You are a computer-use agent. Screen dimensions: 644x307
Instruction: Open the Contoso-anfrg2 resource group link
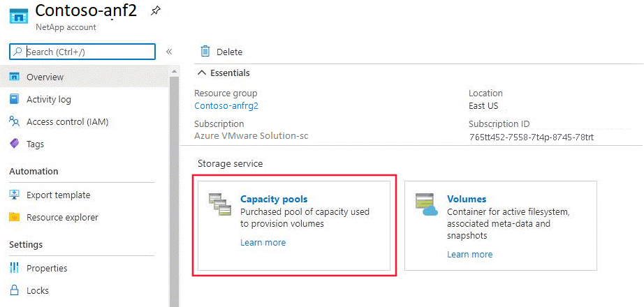point(226,106)
